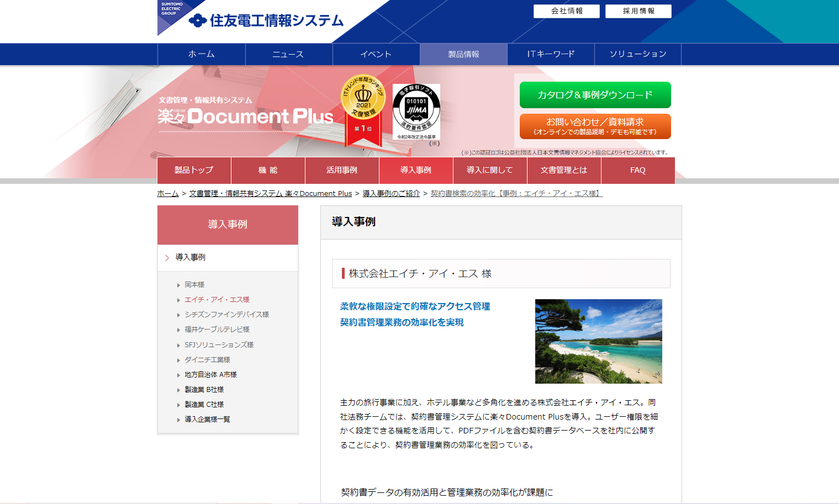Viewport: 839px width, 504px height.
Task: Click the arrow bullet beside ダイニチ工業様
Action: (178, 360)
